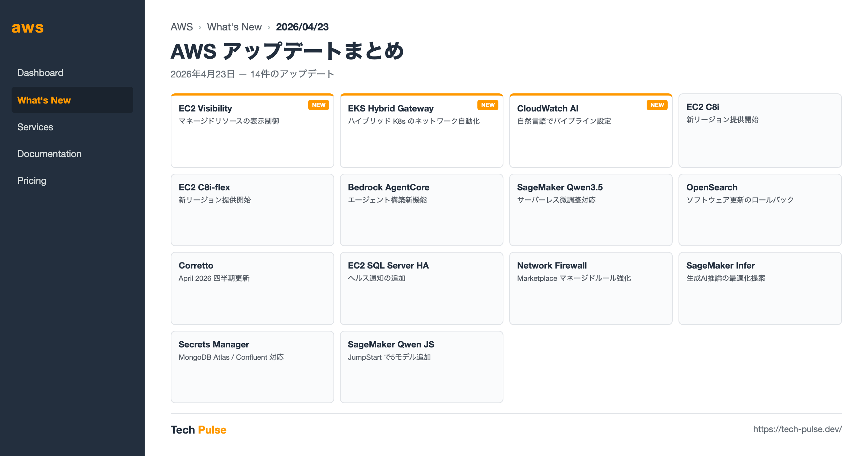The height and width of the screenshot is (456, 868).
Task: Click the NEW badge on EC2 Visibility
Action: click(x=319, y=105)
